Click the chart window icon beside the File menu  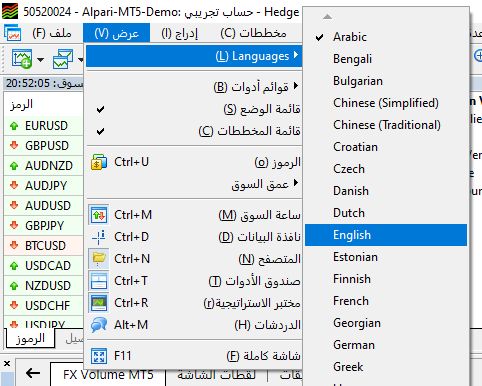point(13,33)
